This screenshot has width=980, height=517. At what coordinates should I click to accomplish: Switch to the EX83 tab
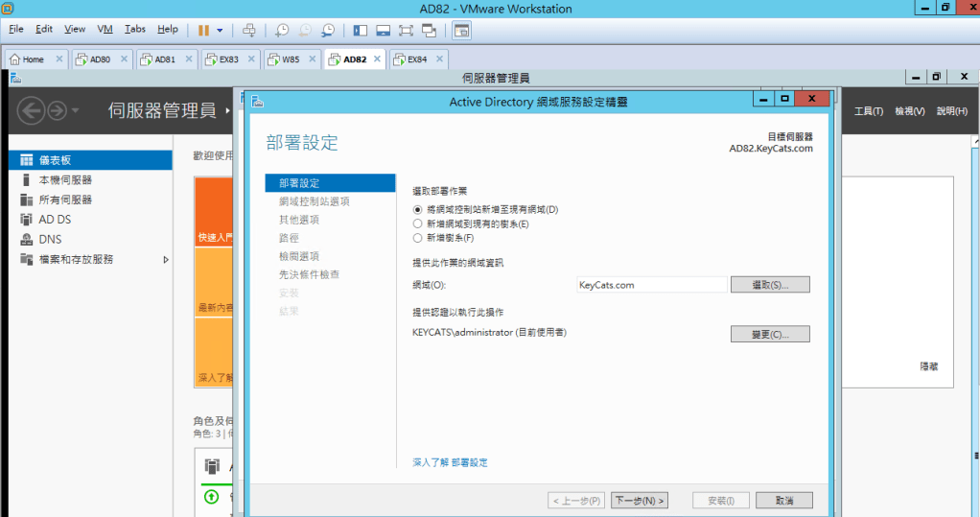228,59
